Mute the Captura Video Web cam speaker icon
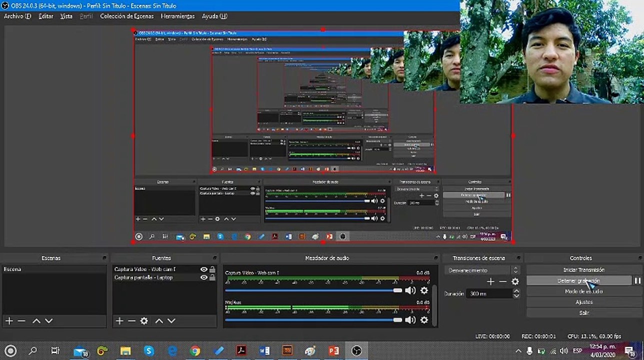 click(410, 290)
